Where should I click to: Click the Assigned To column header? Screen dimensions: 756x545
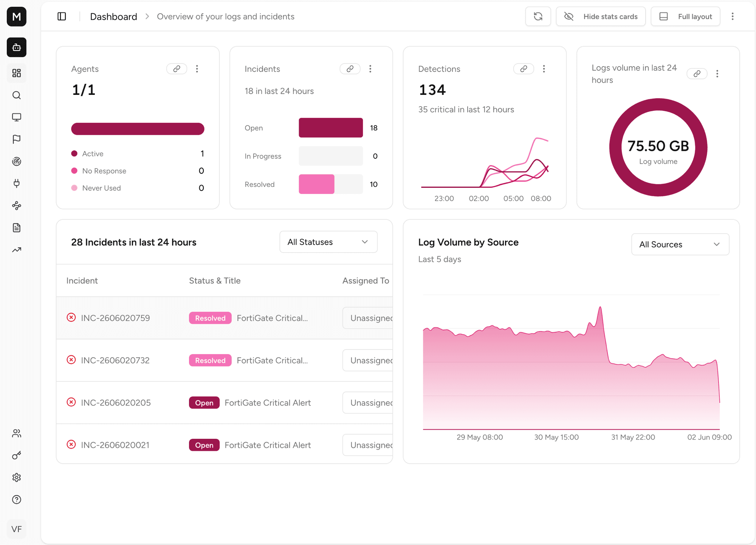click(366, 280)
